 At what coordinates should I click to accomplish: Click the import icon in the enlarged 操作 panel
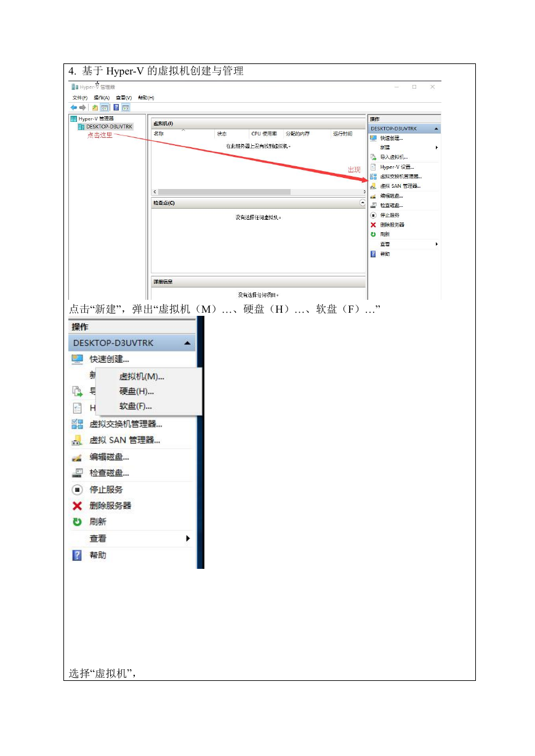coord(77,391)
